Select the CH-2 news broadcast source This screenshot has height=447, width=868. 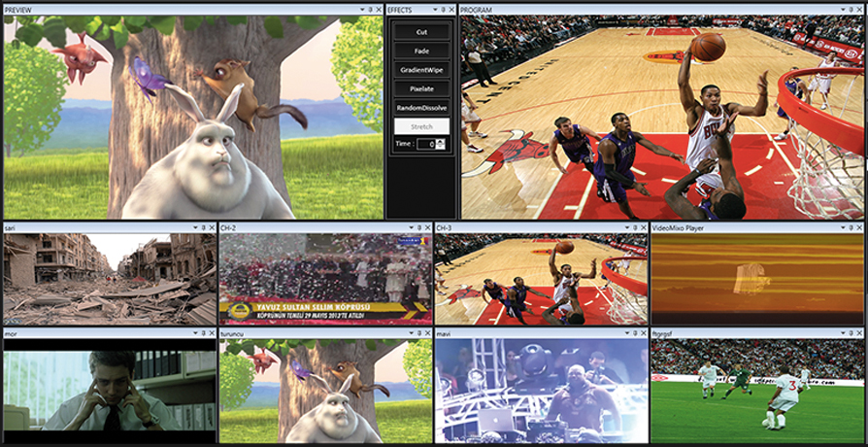pyautogui.click(x=325, y=279)
